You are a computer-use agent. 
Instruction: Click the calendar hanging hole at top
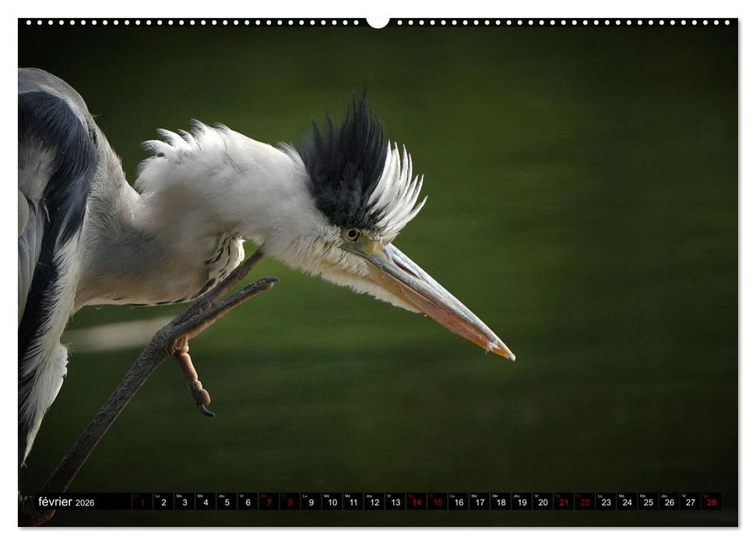tap(378, 22)
